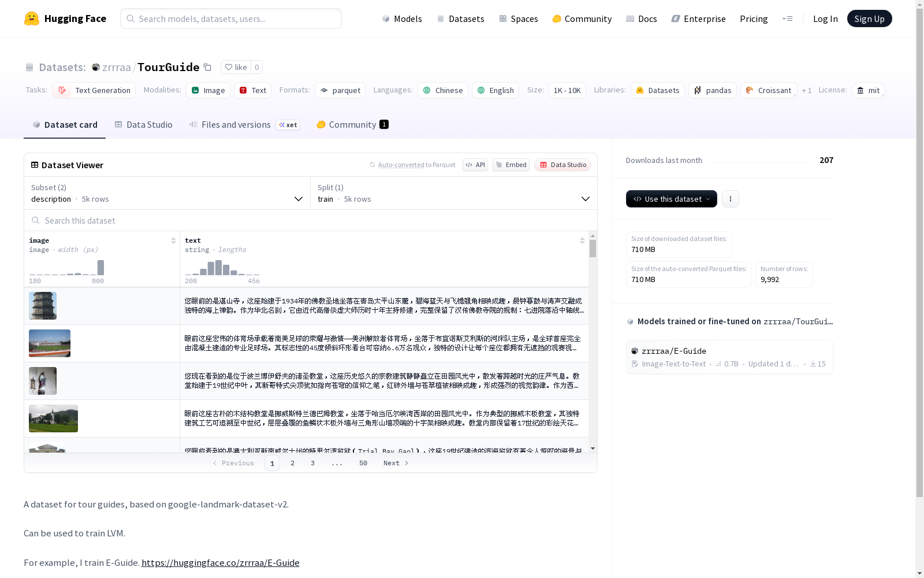The height and width of the screenshot is (578, 924).
Task: Click the Size 1K - 10K tag
Action: [x=567, y=90]
